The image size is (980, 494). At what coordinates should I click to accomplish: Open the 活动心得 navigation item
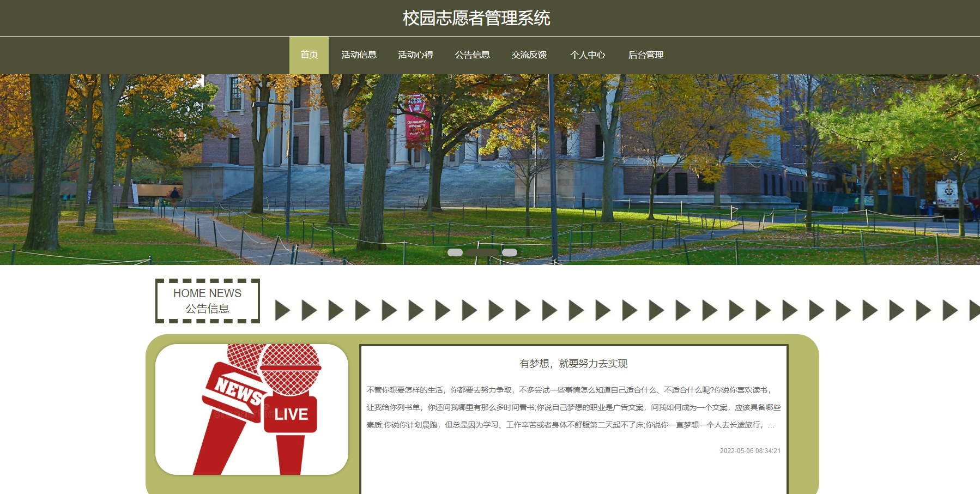[x=415, y=55]
